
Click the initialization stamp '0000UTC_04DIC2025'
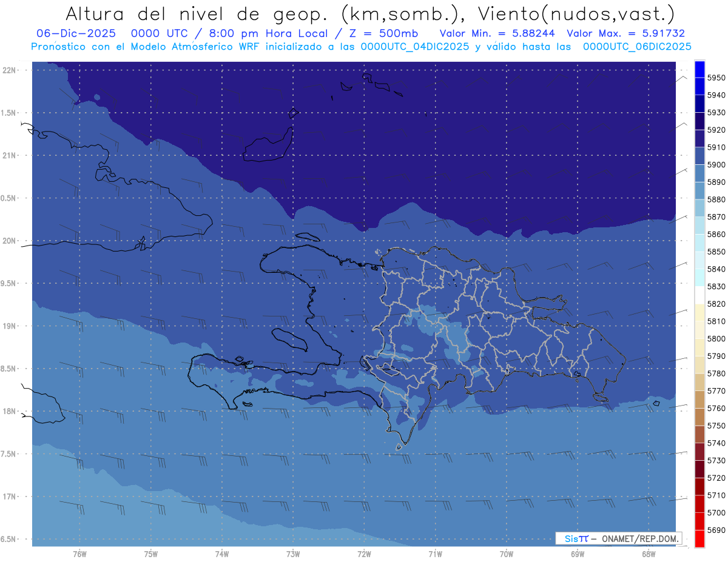(x=415, y=47)
